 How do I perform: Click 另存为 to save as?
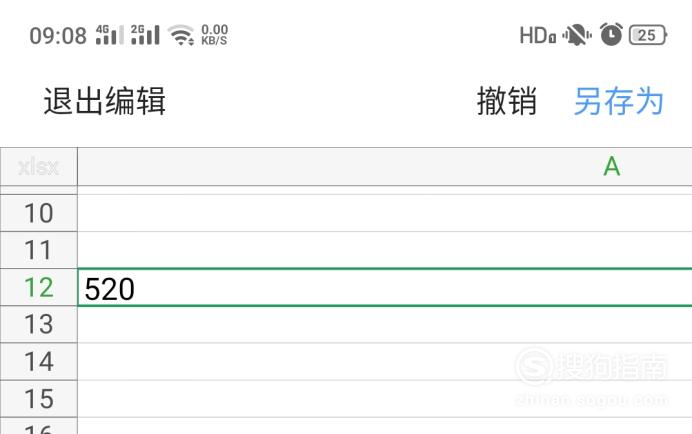(x=619, y=101)
